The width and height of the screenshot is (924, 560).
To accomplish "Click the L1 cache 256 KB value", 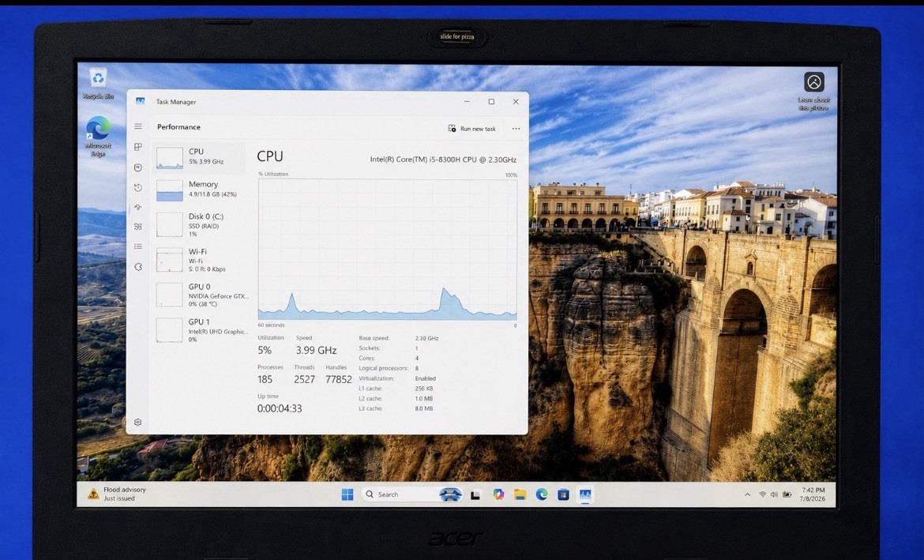I will pos(423,389).
